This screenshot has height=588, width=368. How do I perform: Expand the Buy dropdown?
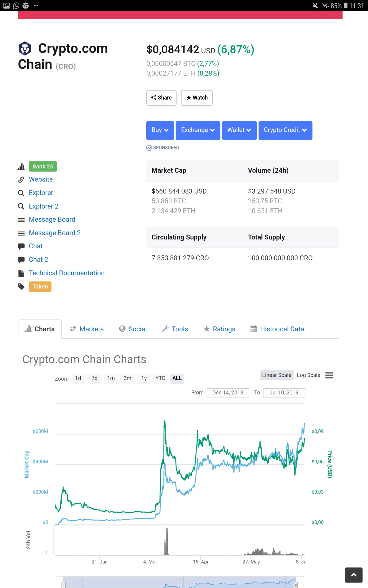[x=160, y=130]
